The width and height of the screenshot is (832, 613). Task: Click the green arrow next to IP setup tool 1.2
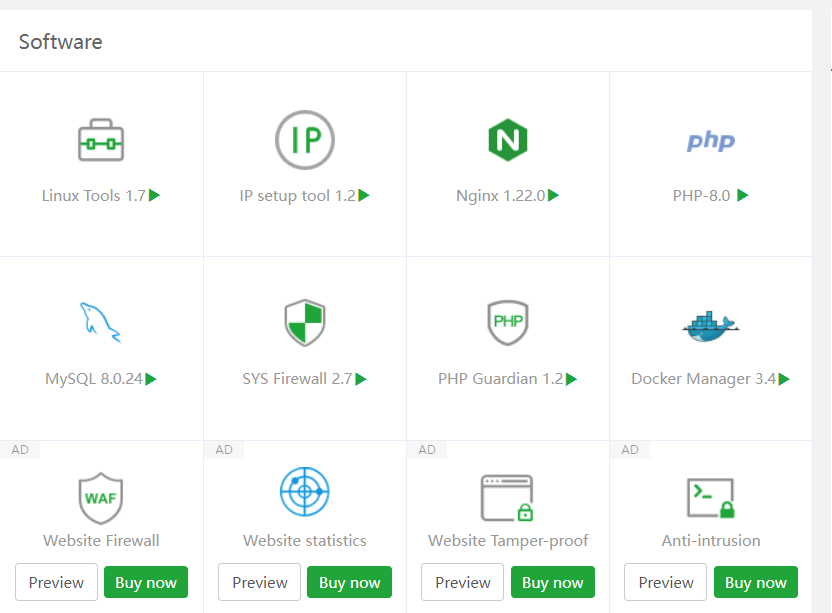coord(364,195)
